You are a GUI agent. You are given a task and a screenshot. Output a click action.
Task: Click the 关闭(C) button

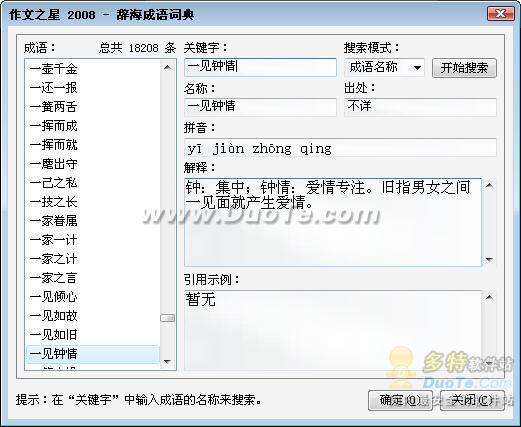coord(472,400)
